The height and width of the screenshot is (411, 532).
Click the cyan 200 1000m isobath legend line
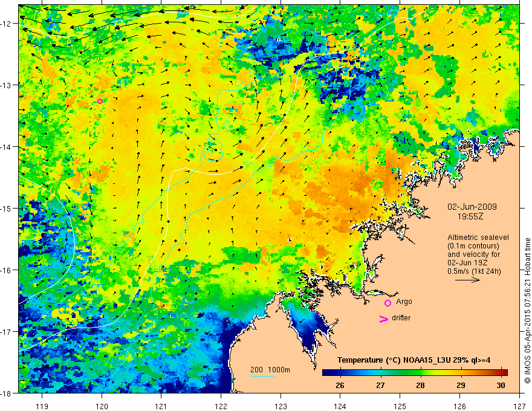click(262, 376)
